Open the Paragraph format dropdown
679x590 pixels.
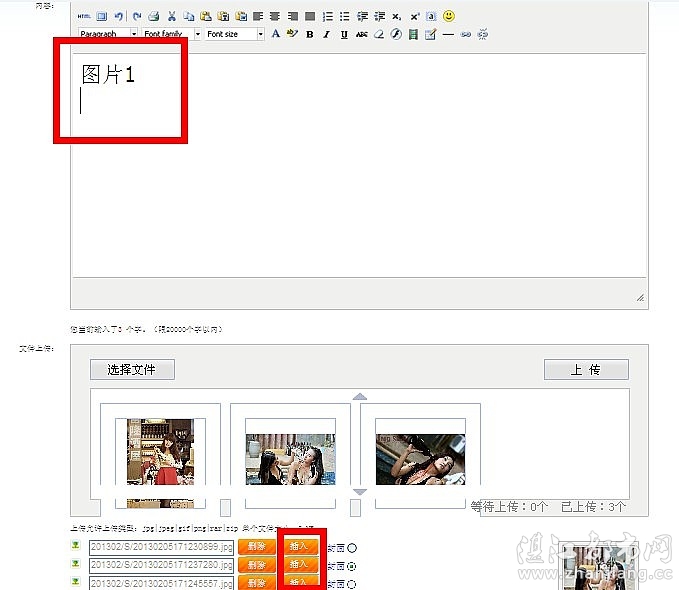pyautogui.click(x=133, y=34)
